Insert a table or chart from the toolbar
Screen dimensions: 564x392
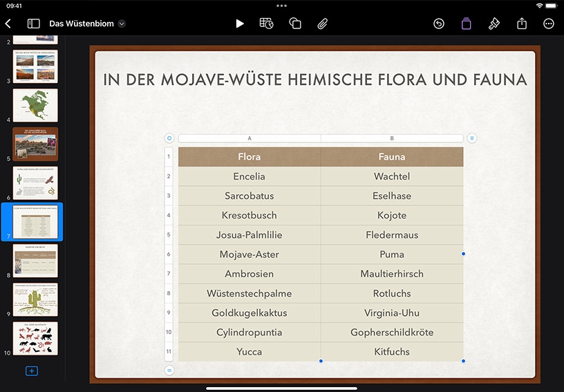click(x=266, y=24)
